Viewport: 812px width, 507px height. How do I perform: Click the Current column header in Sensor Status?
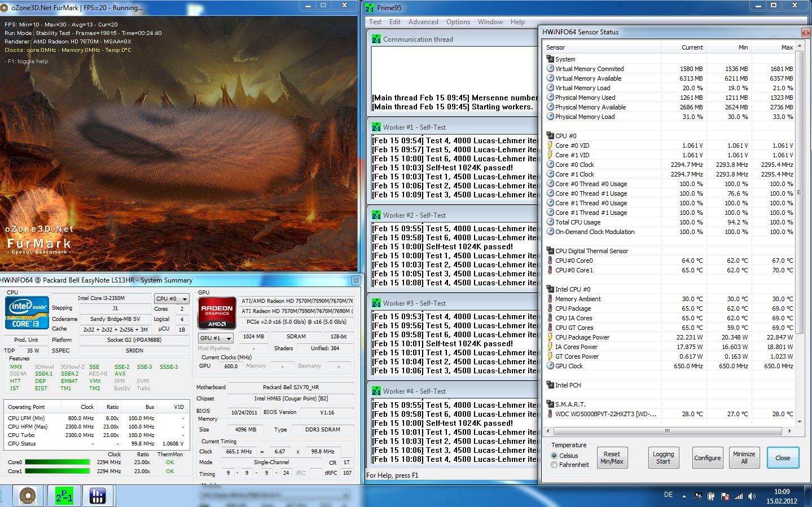coord(683,47)
